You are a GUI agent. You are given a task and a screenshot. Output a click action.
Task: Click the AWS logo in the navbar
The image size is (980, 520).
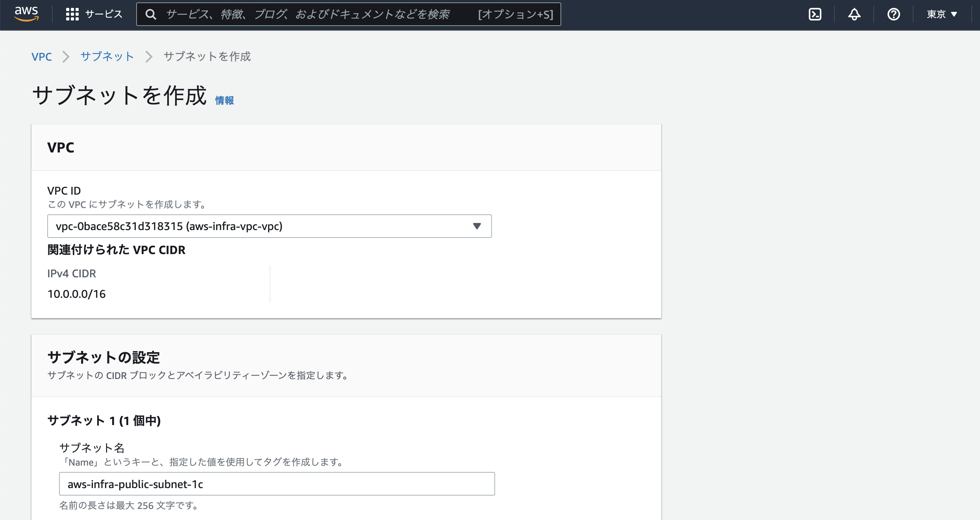[26, 15]
